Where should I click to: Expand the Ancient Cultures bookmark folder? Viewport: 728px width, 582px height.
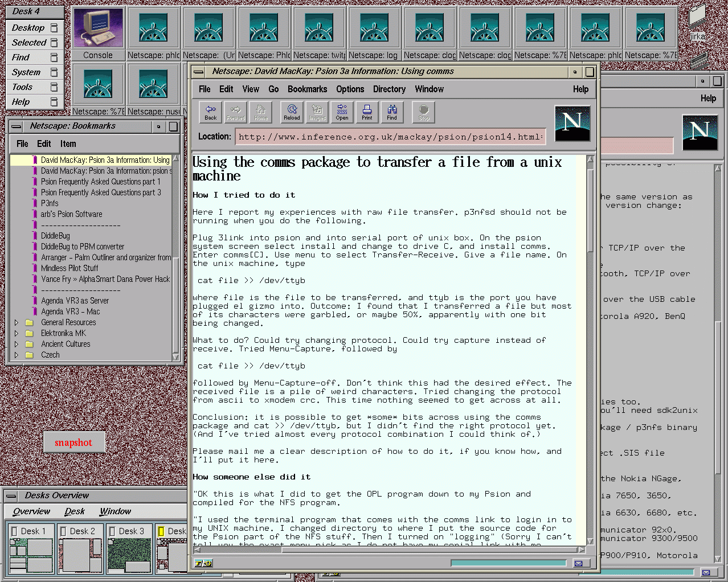point(17,344)
